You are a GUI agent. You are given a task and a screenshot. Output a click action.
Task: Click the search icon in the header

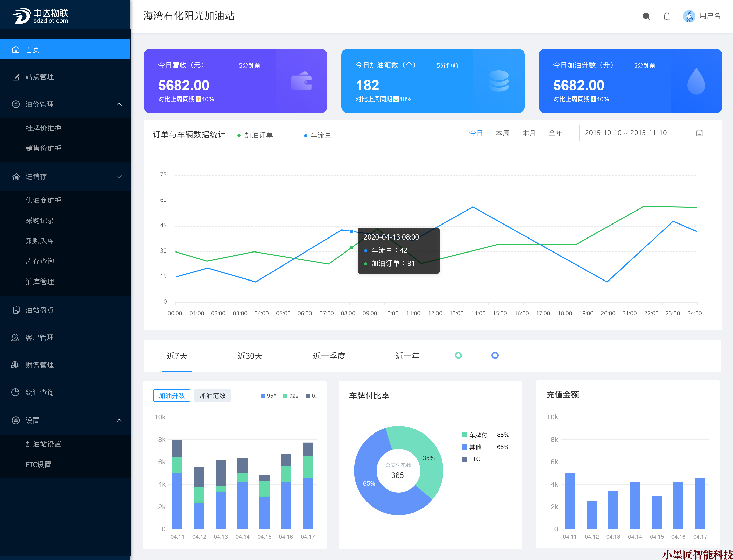(x=646, y=16)
